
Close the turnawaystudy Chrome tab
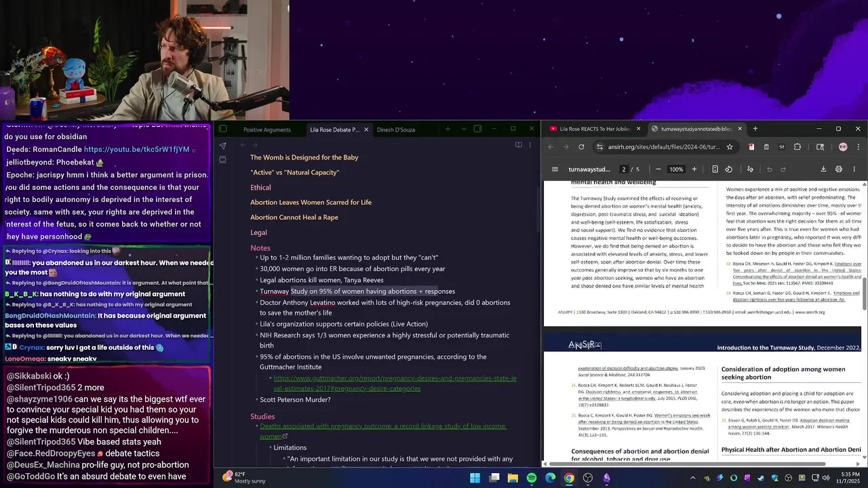(x=740, y=129)
